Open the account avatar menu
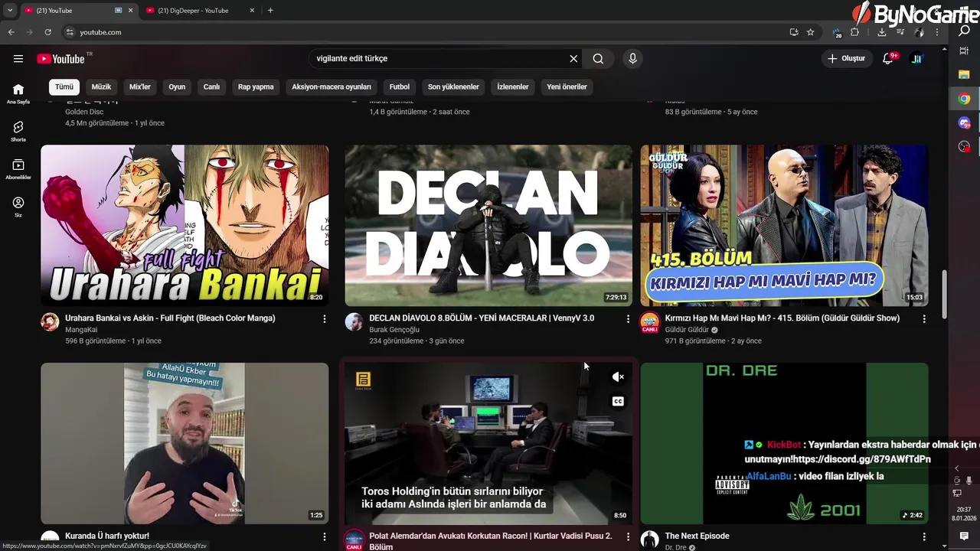The image size is (980, 551). click(916, 59)
